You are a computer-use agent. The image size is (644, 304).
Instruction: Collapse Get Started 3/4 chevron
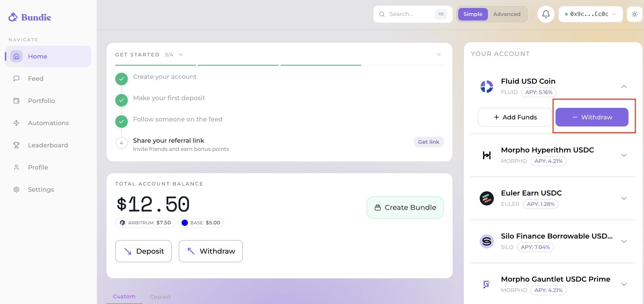point(181,55)
